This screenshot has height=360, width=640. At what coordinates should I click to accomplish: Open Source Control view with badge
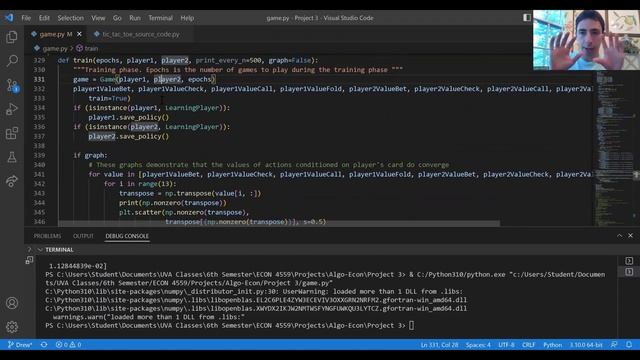[x=12, y=85]
